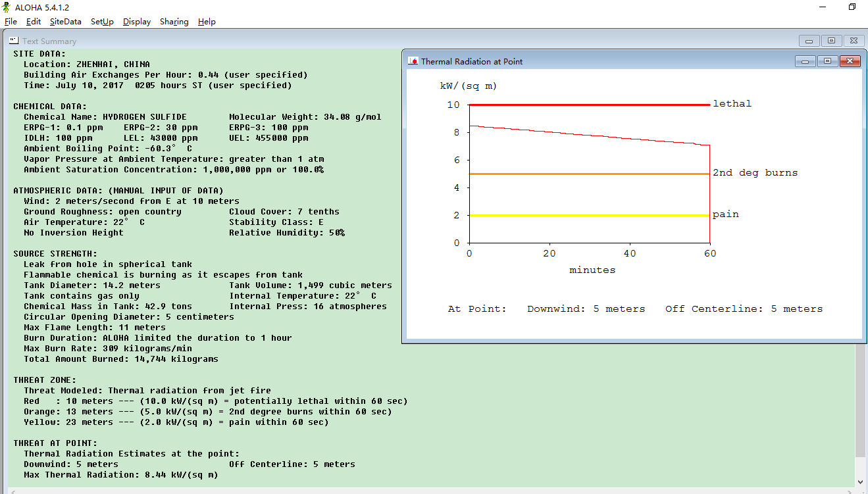Click the SITE DATA heading
The height and width of the screenshot is (494, 868).
click(x=39, y=54)
